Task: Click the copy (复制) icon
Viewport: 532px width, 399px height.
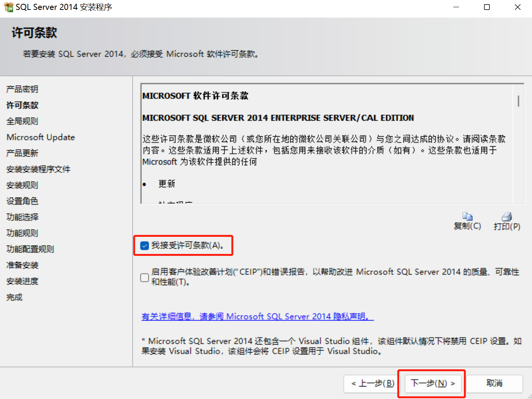Action: (x=467, y=216)
